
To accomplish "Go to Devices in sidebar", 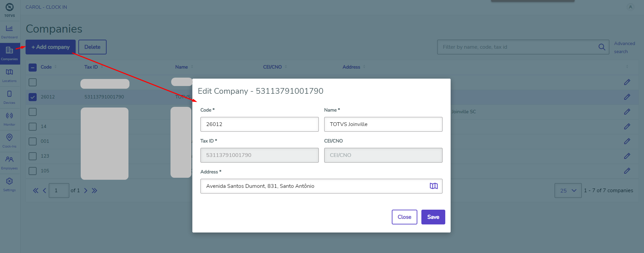I will point(9,97).
